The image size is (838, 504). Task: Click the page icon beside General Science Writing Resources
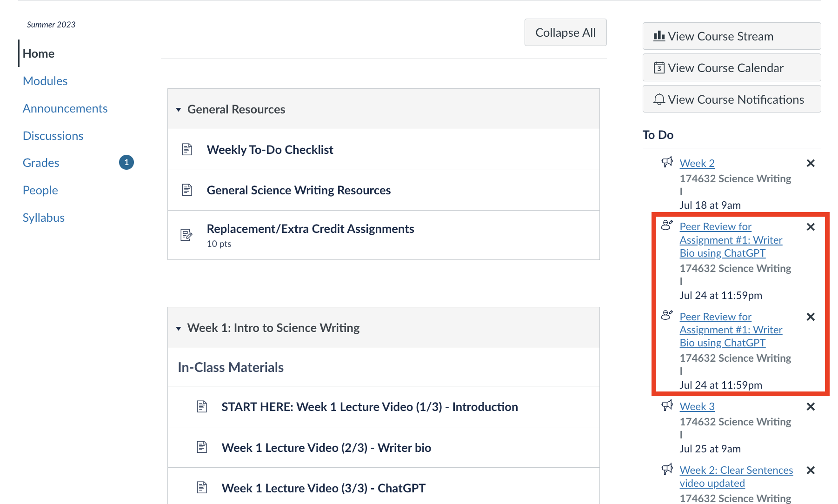coord(187,190)
